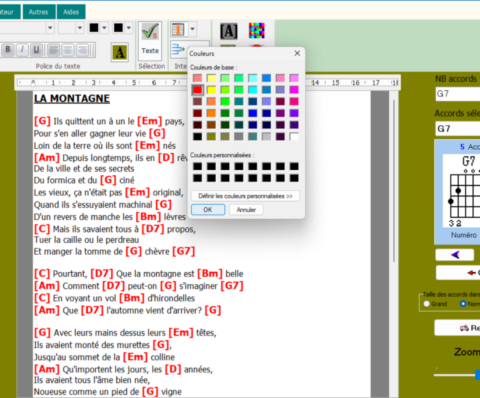Click the 'Numéro' label under chord diagram
480x398 pixels.
[x=464, y=235]
